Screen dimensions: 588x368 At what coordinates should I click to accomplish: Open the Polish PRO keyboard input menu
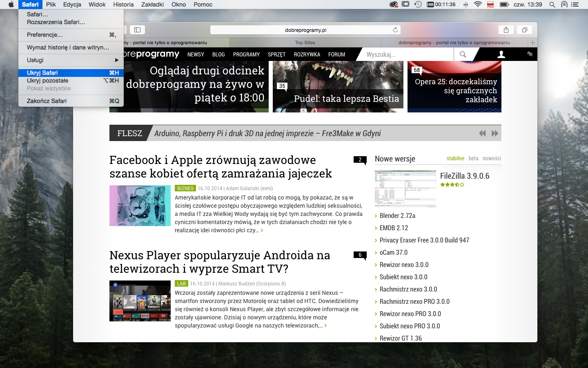coord(491,4)
